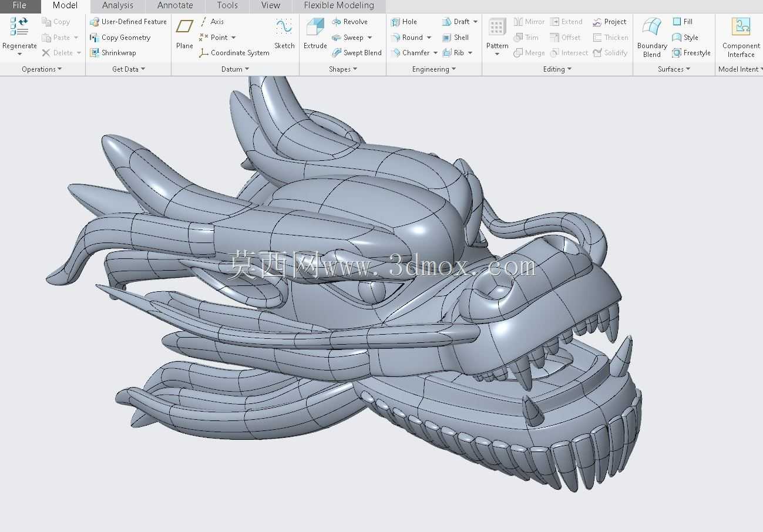
Task: Choose the Shrinkwrap tool
Action: click(113, 53)
